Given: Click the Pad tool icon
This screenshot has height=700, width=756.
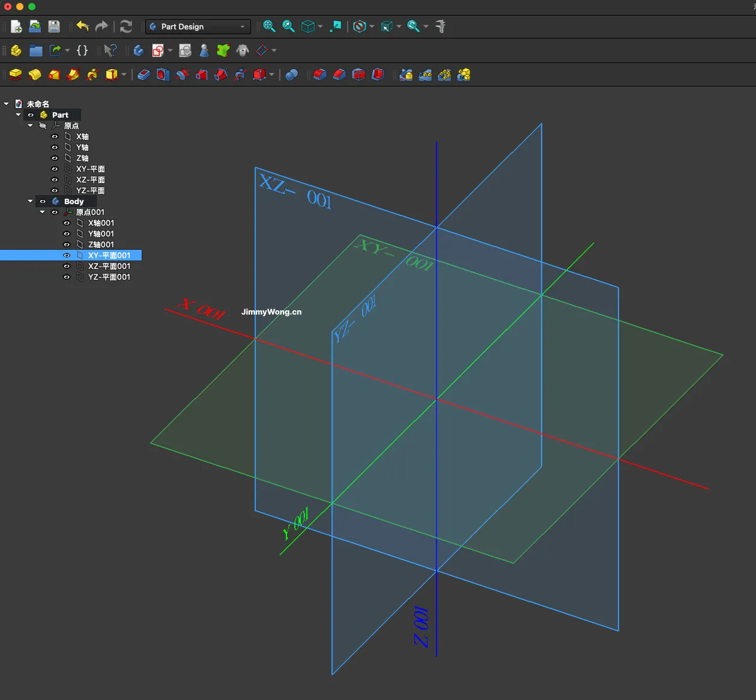Looking at the screenshot, I should [16, 74].
